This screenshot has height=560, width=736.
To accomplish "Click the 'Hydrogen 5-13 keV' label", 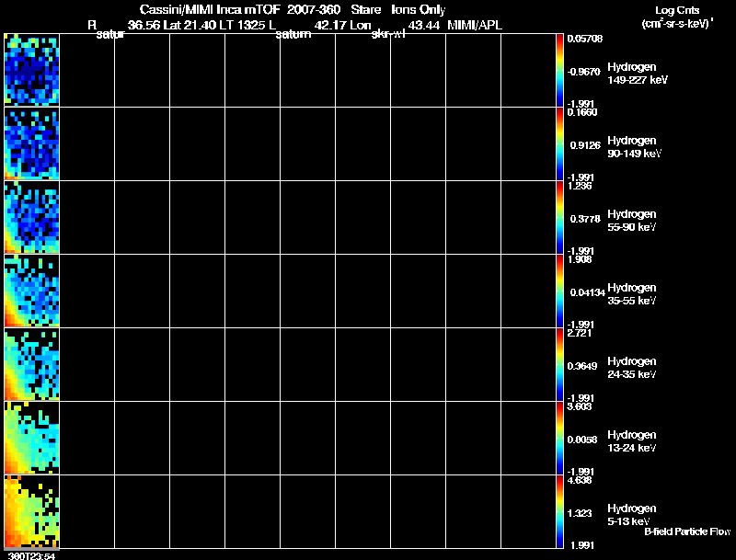I will pos(632,515).
